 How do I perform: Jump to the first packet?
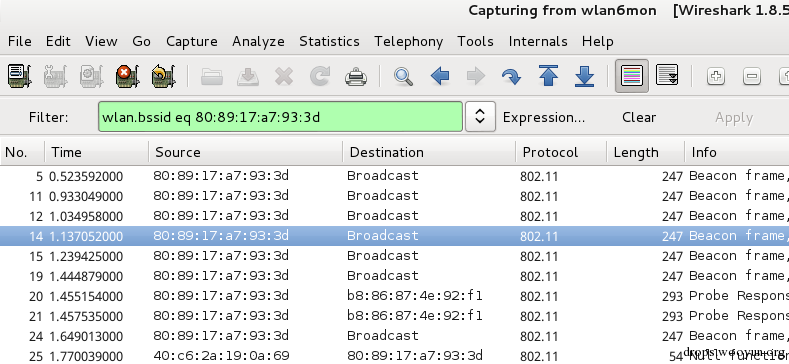(548, 77)
